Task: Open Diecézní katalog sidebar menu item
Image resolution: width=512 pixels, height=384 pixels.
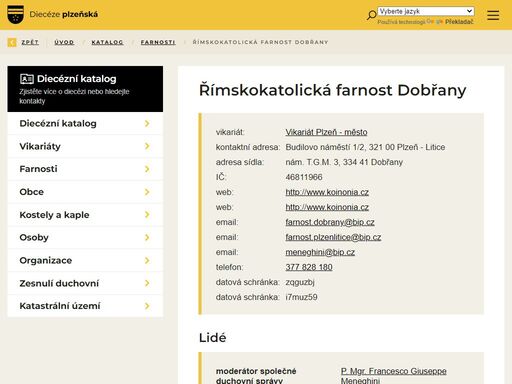Action: click(85, 123)
